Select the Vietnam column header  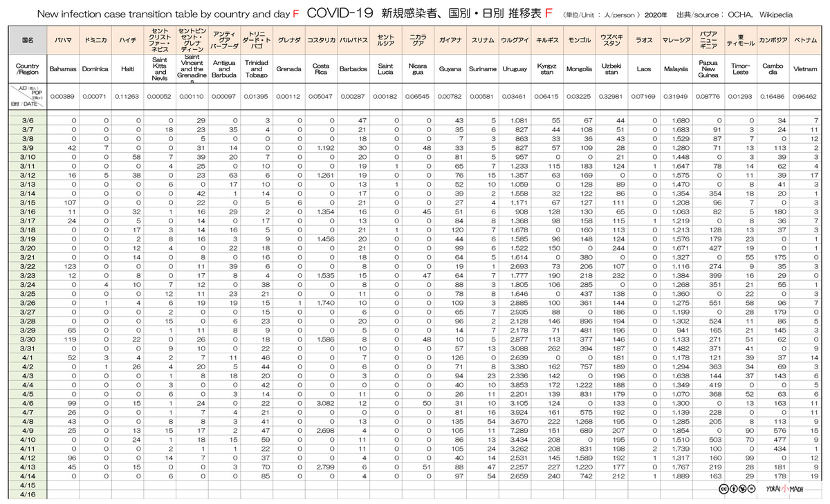805,69
